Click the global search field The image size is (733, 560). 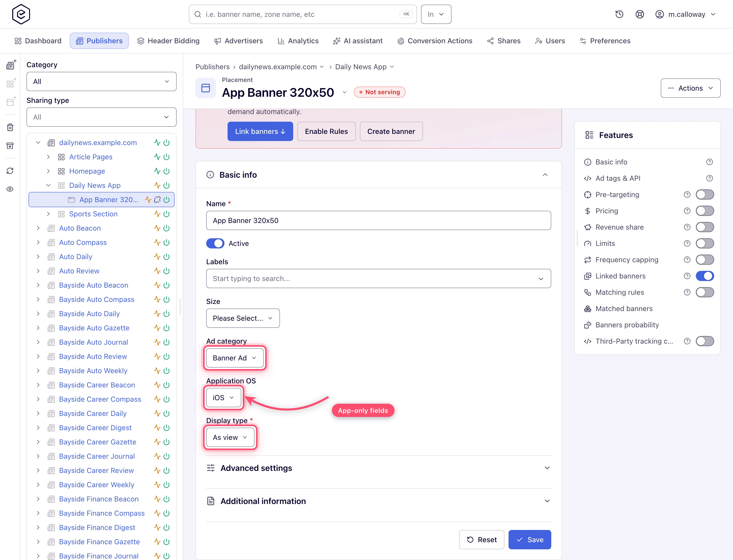click(302, 14)
